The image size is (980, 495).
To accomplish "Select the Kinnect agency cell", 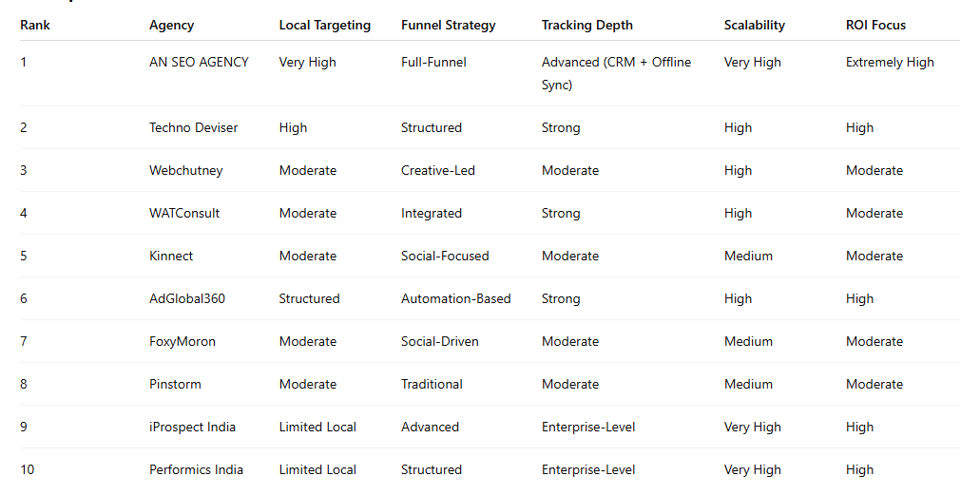I will 171,257.
